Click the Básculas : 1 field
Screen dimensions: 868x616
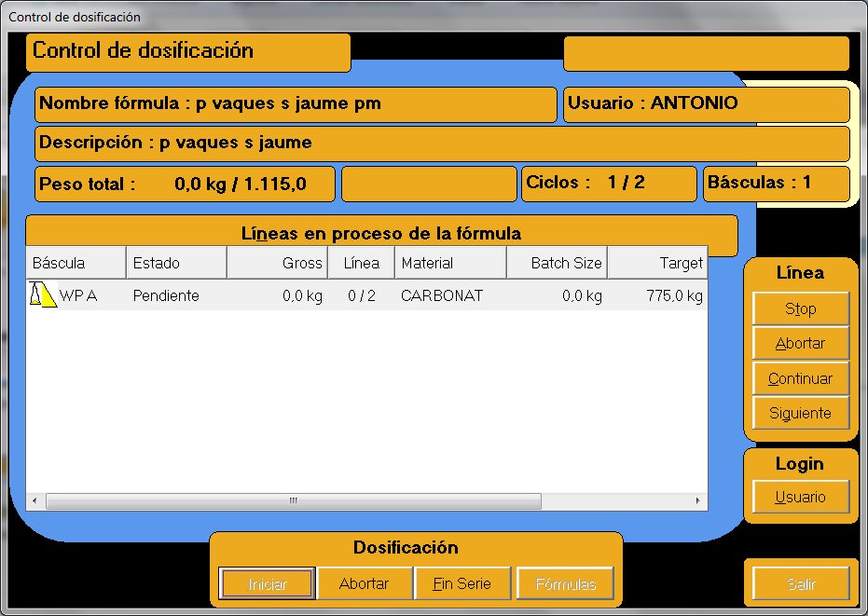[776, 184]
